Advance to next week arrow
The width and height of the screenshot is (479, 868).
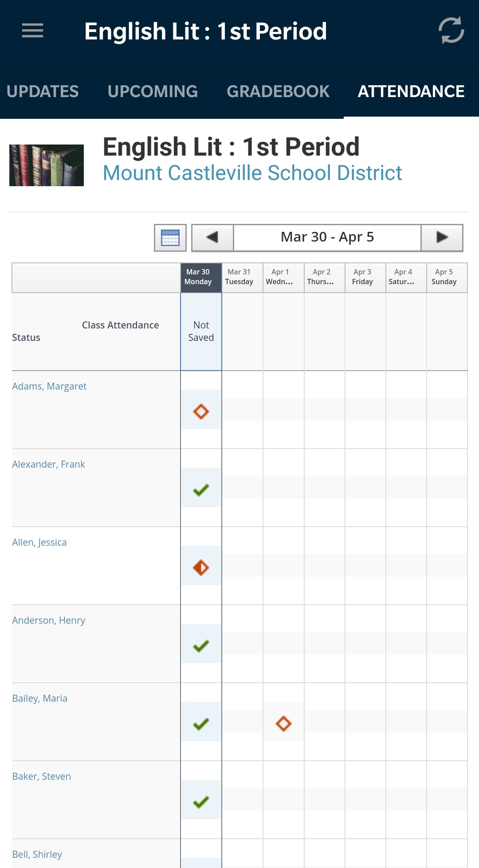[x=442, y=238]
